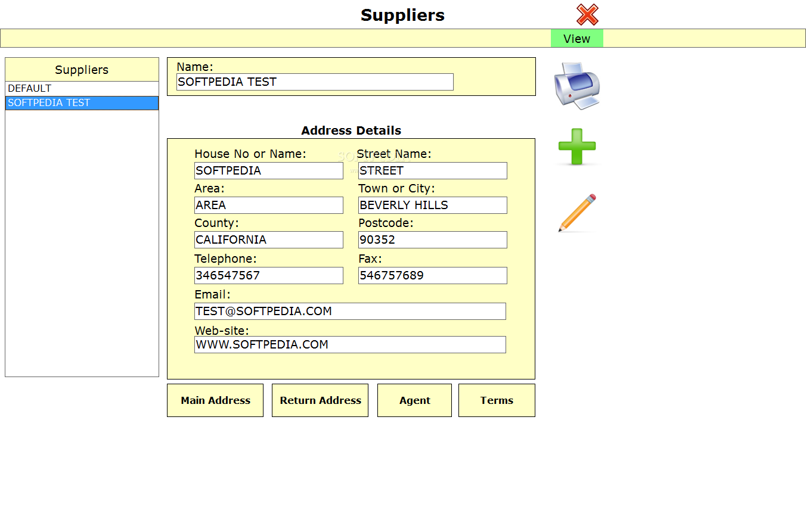Viewport: 806px width, 532px height.
Task: Click the Town or City field
Action: tap(433, 205)
